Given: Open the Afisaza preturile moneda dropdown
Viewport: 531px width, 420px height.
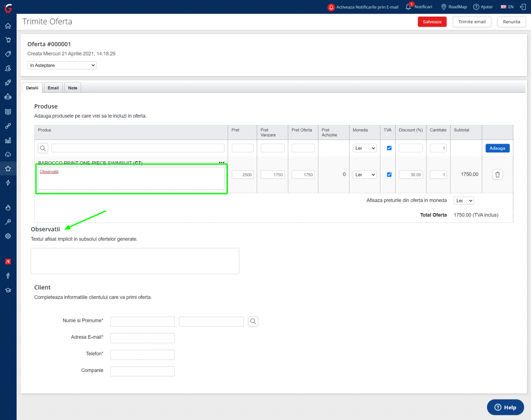Looking at the screenshot, I should tap(464, 201).
